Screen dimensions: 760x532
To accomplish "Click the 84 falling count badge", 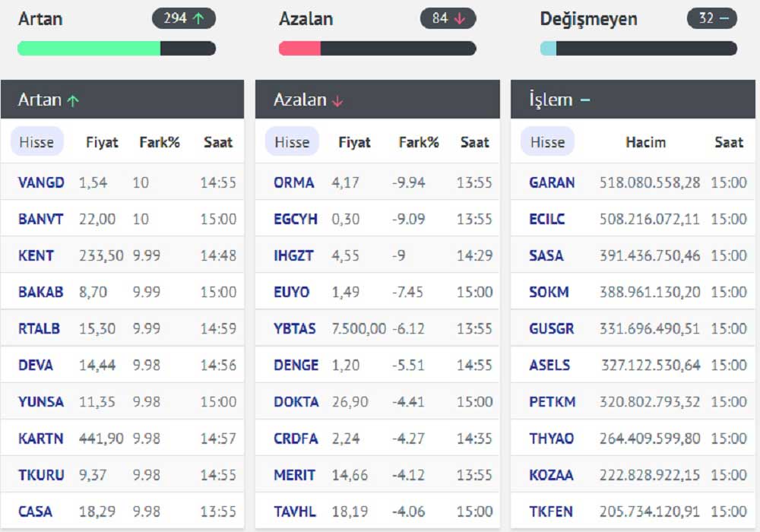I will pos(448,18).
